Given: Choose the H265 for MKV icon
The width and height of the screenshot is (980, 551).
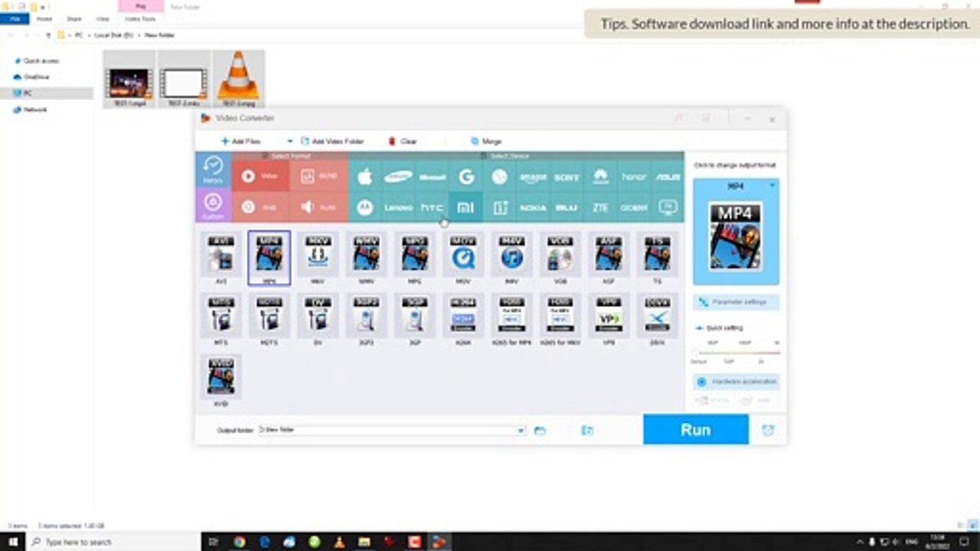Looking at the screenshot, I should pyautogui.click(x=560, y=315).
